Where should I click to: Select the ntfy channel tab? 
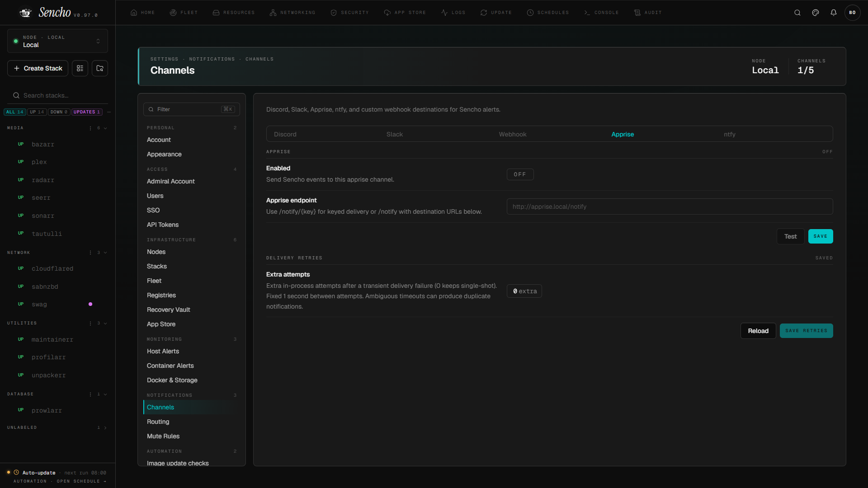pos(774,134)
